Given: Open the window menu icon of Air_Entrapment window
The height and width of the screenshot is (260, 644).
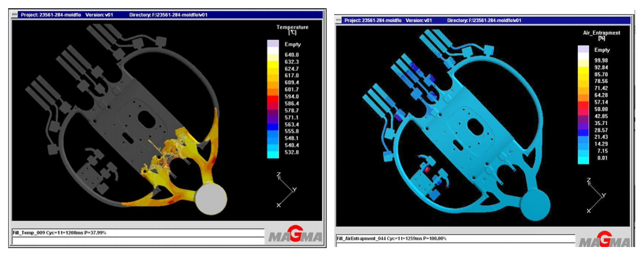Looking at the screenshot, I should point(339,20).
